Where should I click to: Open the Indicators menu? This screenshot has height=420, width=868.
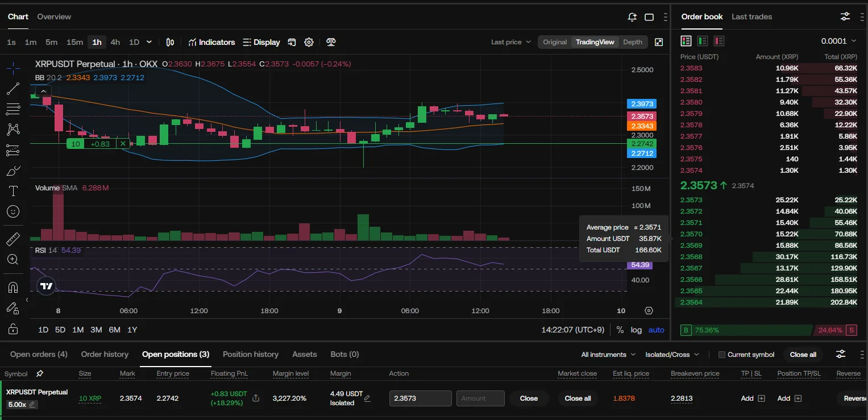click(211, 42)
